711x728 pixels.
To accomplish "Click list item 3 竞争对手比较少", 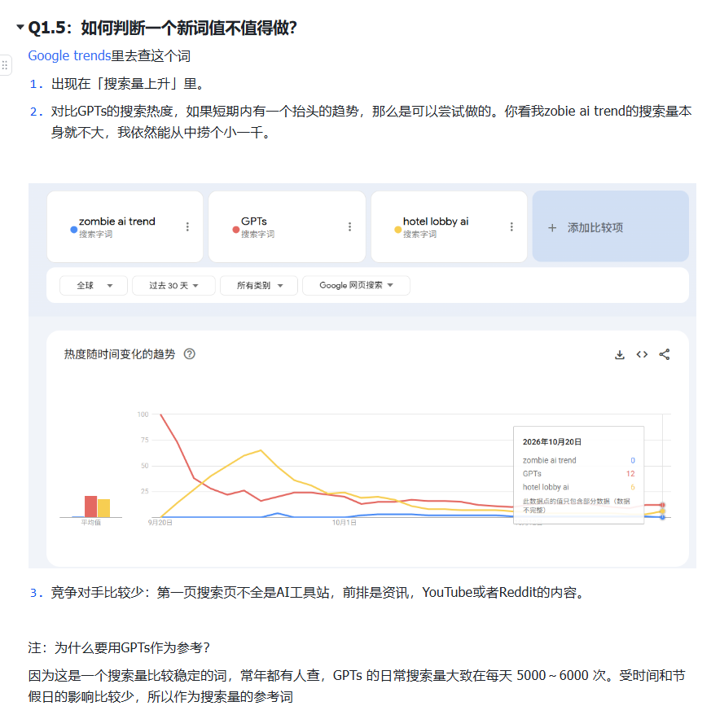I will coord(318,593).
